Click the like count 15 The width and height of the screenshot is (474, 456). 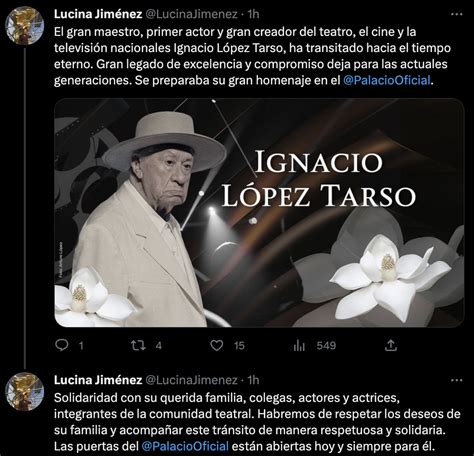pyautogui.click(x=239, y=346)
